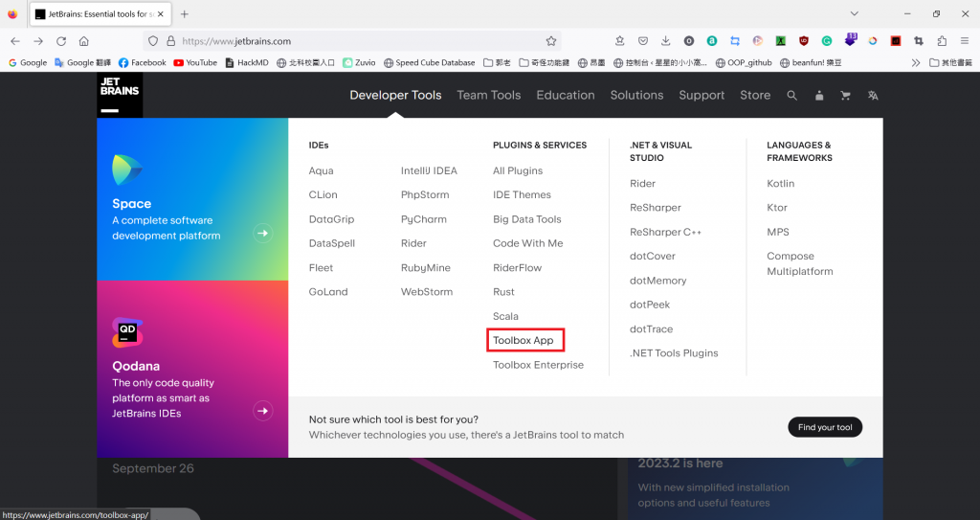Open the YouTube bookmark
980x520 pixels.
(195, 62)
